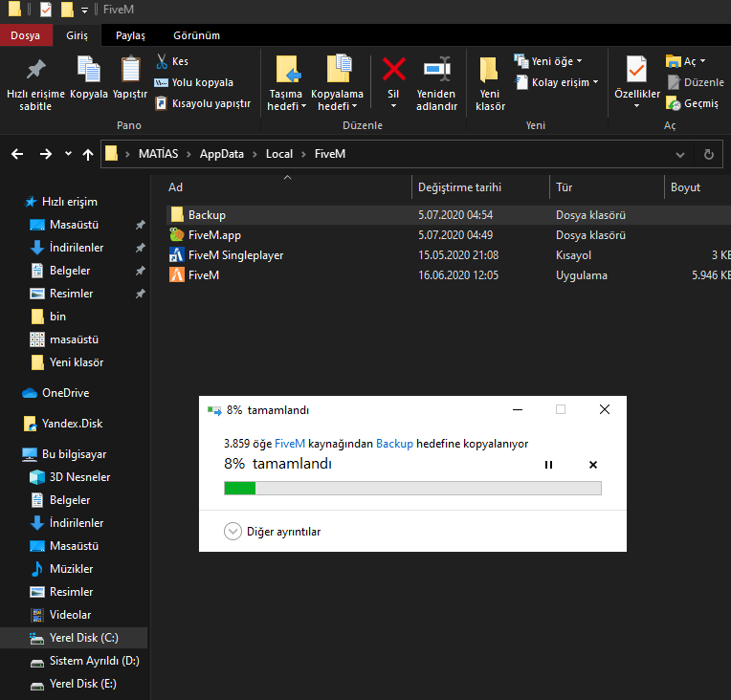Image resolution: width=731 pixels, height=700 pixels.
Task: Switch to the Giriş tab
Action: (x=77, y=35)
